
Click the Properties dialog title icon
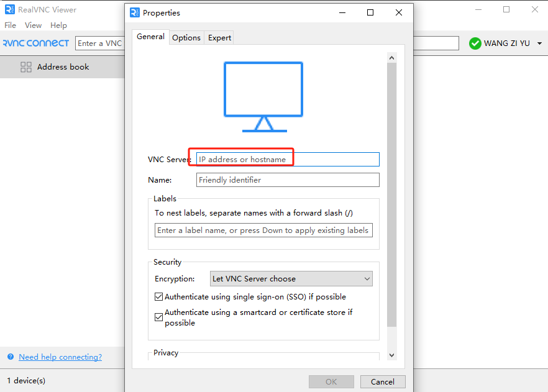point(135,12)
